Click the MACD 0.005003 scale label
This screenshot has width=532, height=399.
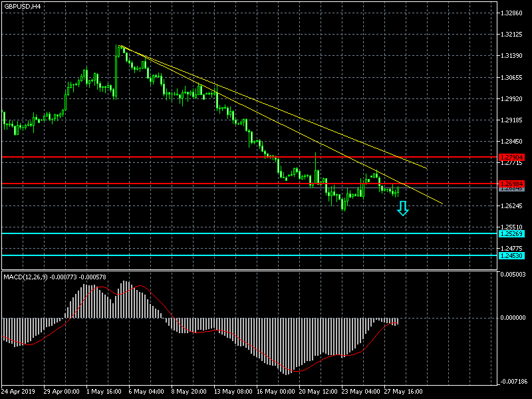pos(513,274)
